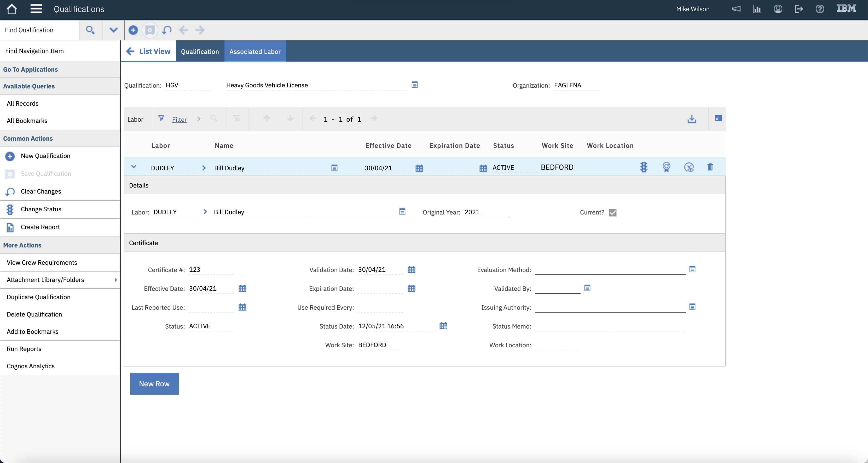Click the New Qualification plus icon in toolbar
Viewport: 868px width, 463px height.
[133, 30]
